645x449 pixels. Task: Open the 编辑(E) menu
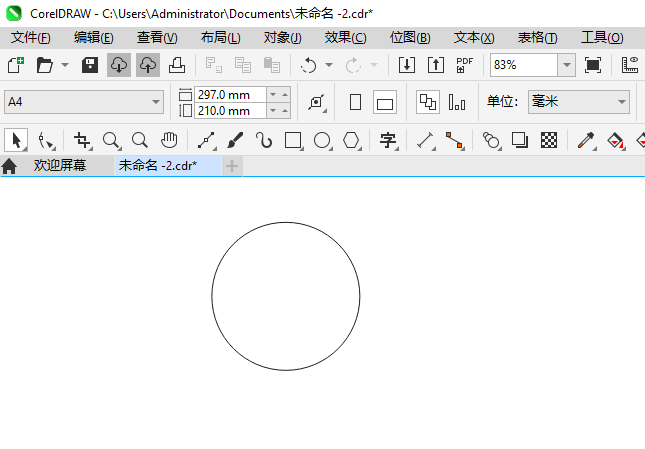tap(94, 38)
